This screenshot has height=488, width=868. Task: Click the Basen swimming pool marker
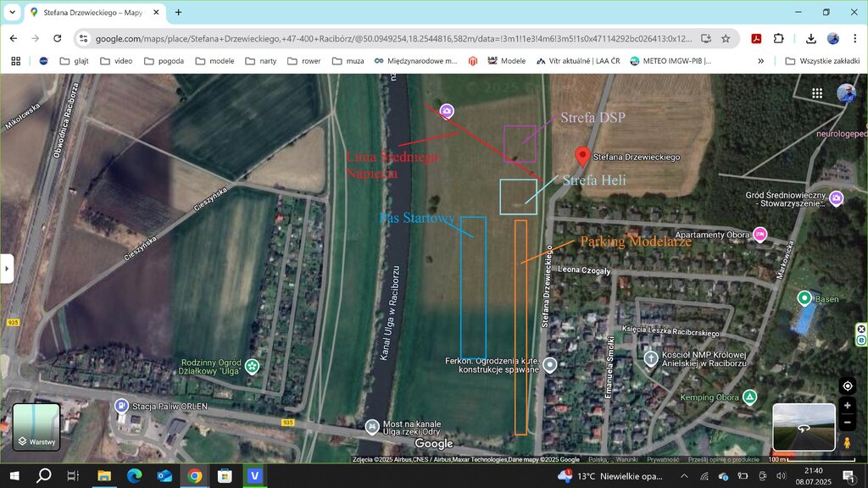click(804, 298)
